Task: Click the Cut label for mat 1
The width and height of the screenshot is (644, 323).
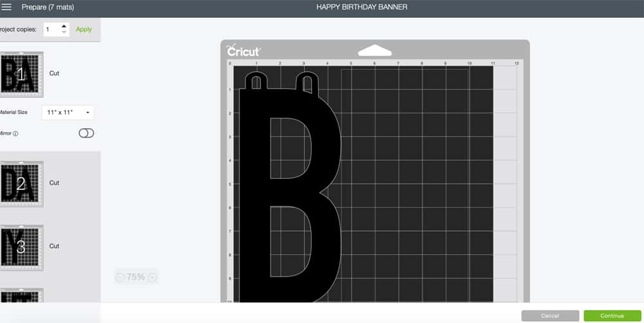Action: 54,73
